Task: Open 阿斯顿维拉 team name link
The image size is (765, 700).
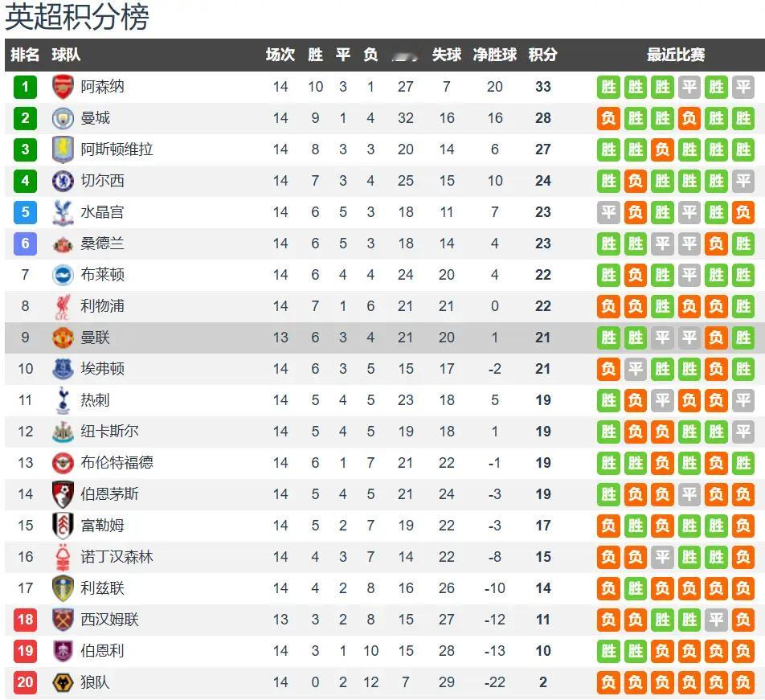Action: [117, 149]
